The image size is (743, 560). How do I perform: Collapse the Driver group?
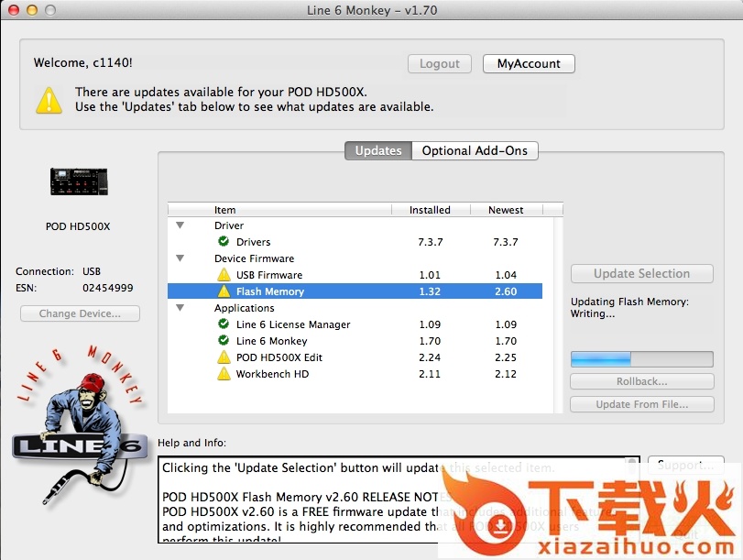[180, 225]
